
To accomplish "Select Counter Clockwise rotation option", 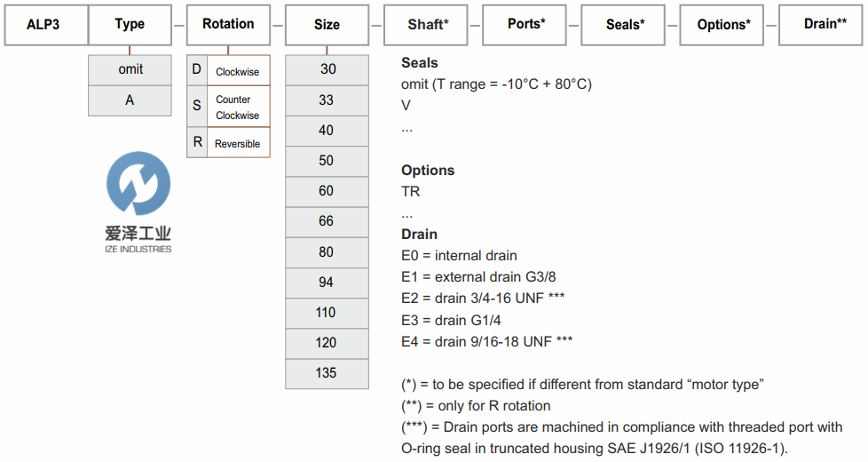I will click(228, 107).
